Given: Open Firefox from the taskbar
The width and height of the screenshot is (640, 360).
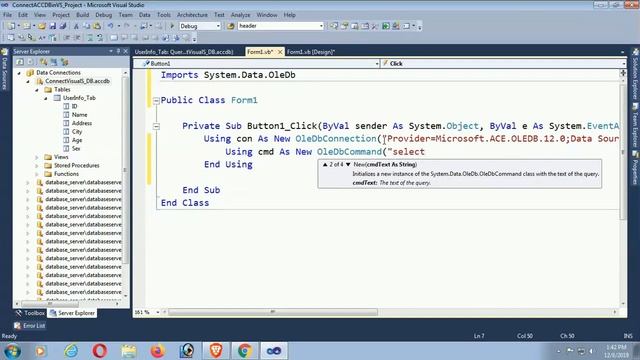Looking at the screenshot, I should [158, 351].
